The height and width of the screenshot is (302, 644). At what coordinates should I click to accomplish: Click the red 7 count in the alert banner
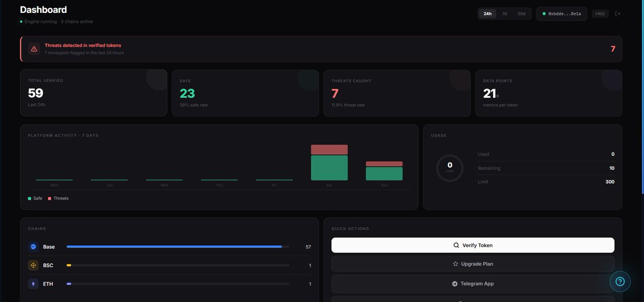[613, 49]
